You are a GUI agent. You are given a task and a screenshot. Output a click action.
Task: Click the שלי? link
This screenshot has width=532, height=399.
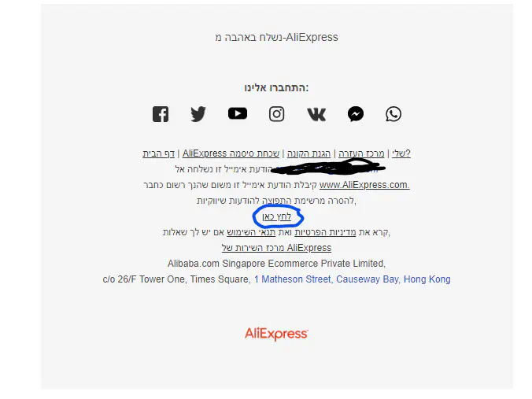(401, 153)
